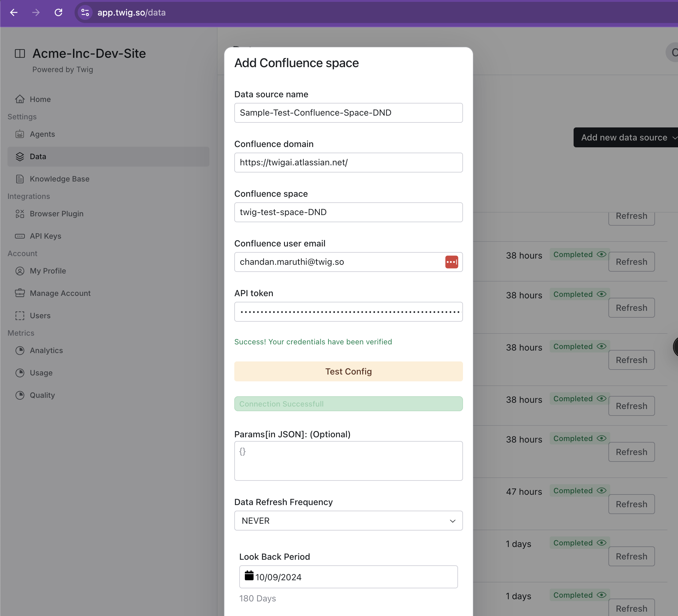Image resolution: width=678 pixels, height=616 pixels.
Task: Click the Connection Successfull green status bar
Action: (x=348, y=404)
